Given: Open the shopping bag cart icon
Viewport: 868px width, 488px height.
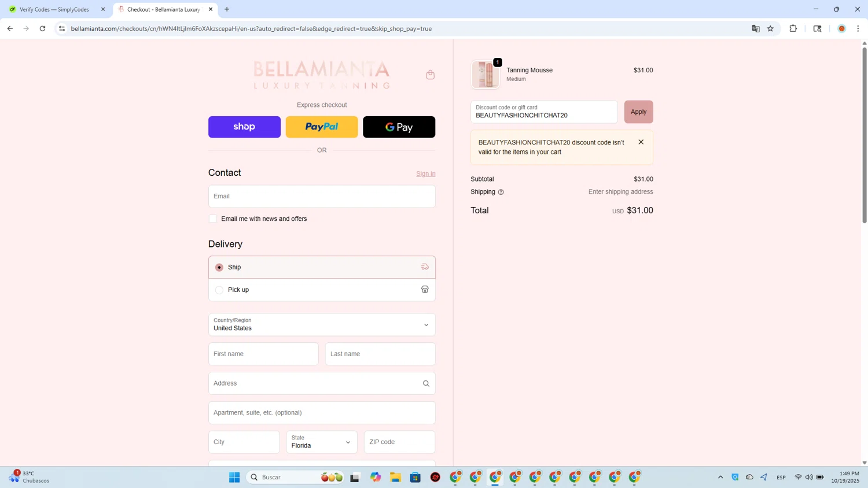Looking at the screenshot, I should coord(430,75).
